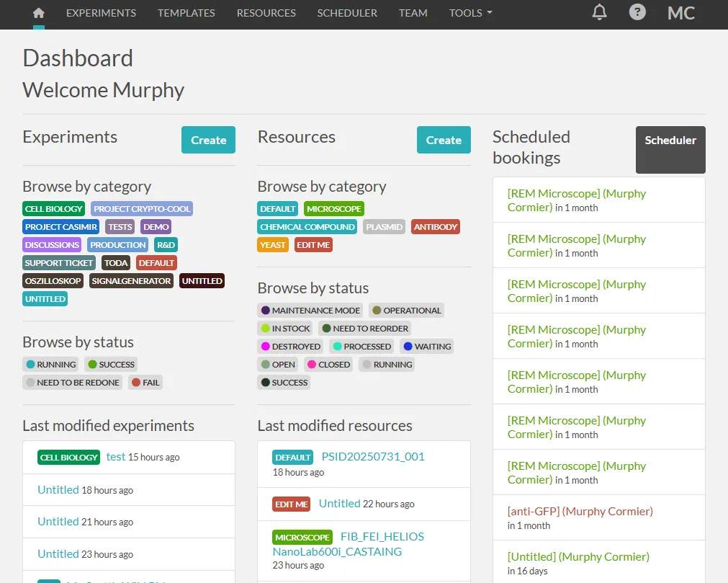
Task: Open the EXPERIMENTS menu item
Action: 102,13
